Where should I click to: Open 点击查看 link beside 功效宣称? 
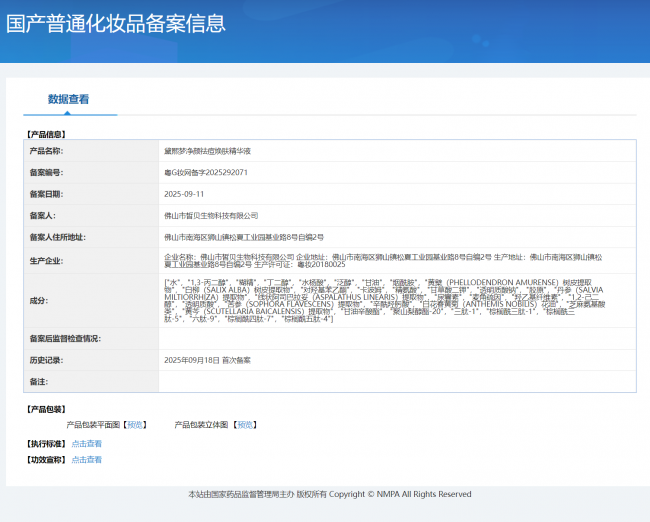tap(87, 459)
